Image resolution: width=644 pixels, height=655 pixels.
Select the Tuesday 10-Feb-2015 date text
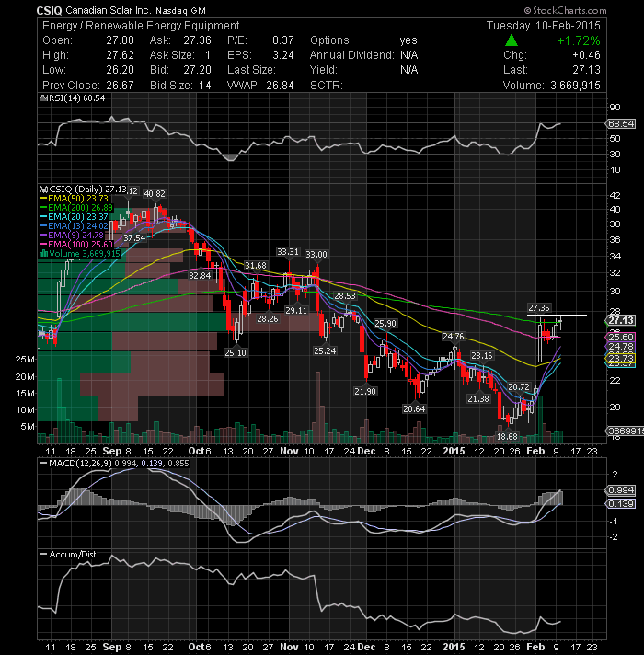544,26
